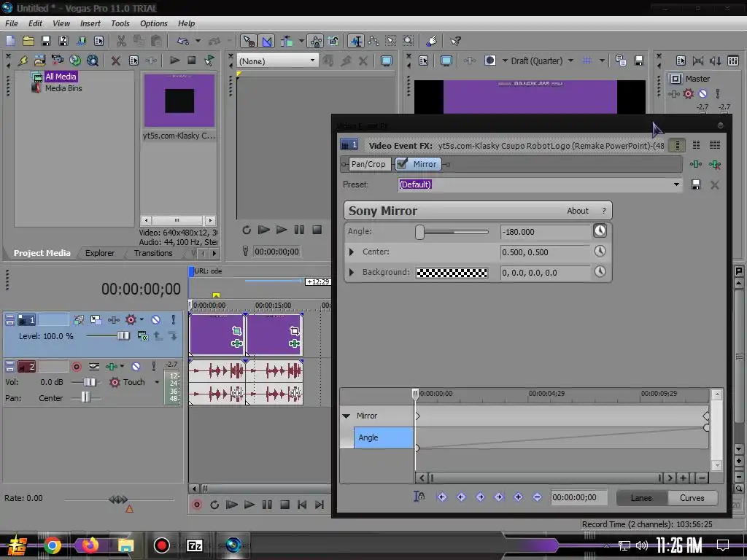The width and height of the screenshot is (747, 560).
Task: Mute video track 1
Action: coord(156,319)
